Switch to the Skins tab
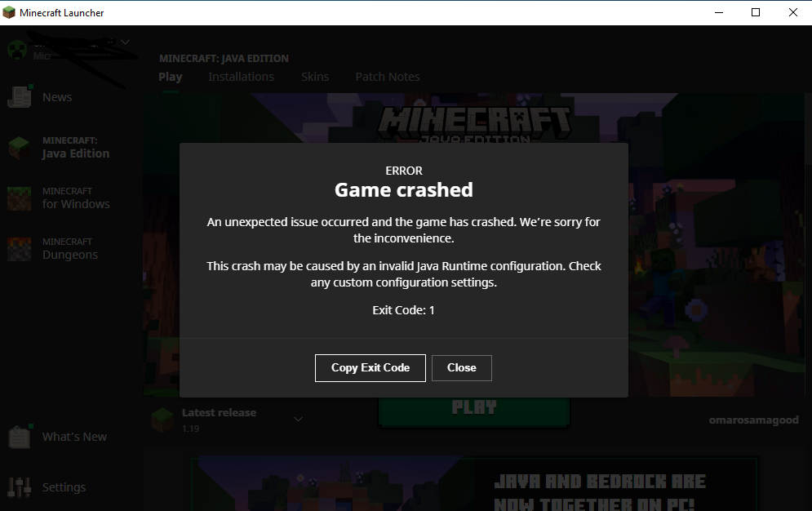 point(315,77)
